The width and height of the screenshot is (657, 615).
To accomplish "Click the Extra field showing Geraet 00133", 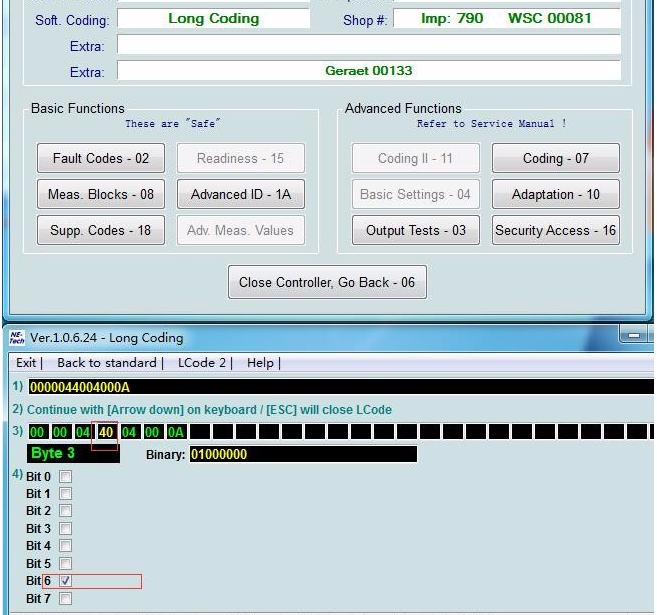I will click(x=369, y=70).
